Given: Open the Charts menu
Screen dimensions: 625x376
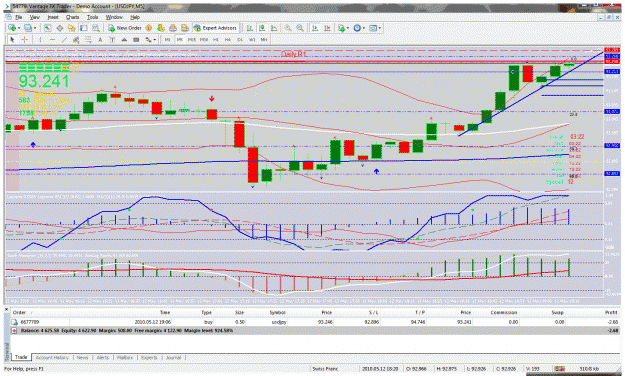Looking at the screenshot, I should [72, 17].
